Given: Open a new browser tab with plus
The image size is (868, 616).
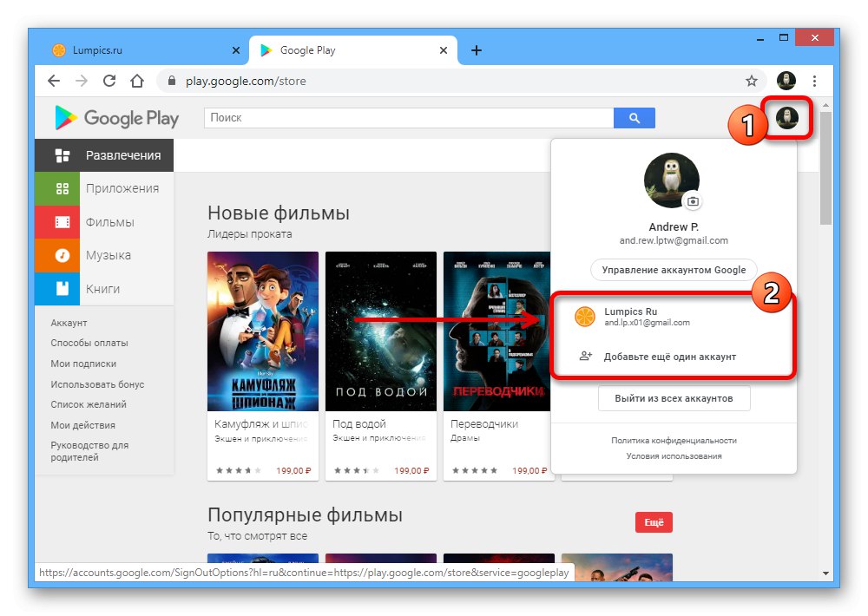Looking at the screenshot, I should [x=476, y=50].
